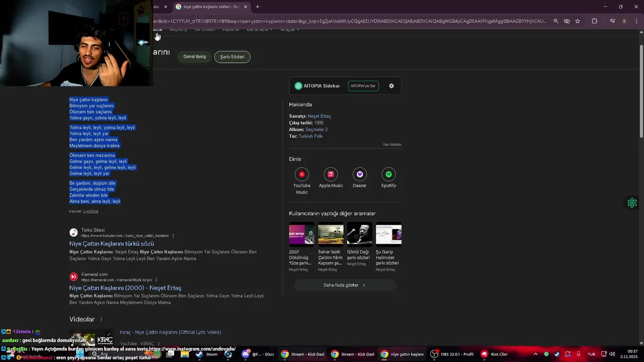Open the 'LyricFind' source link
The height and width of the screenshot is (362, 644).
point(91,211)
